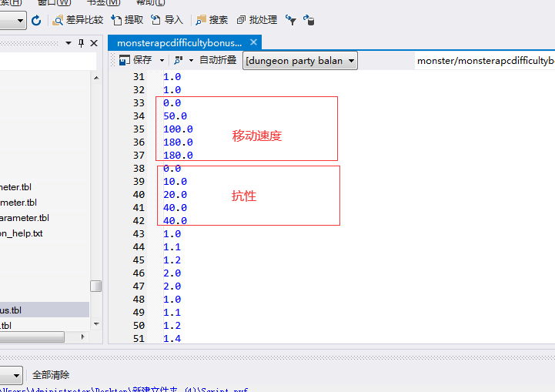Click the 提取 extract toolbar button
Viewport: 555px width, 392px height.
(127, 20)
